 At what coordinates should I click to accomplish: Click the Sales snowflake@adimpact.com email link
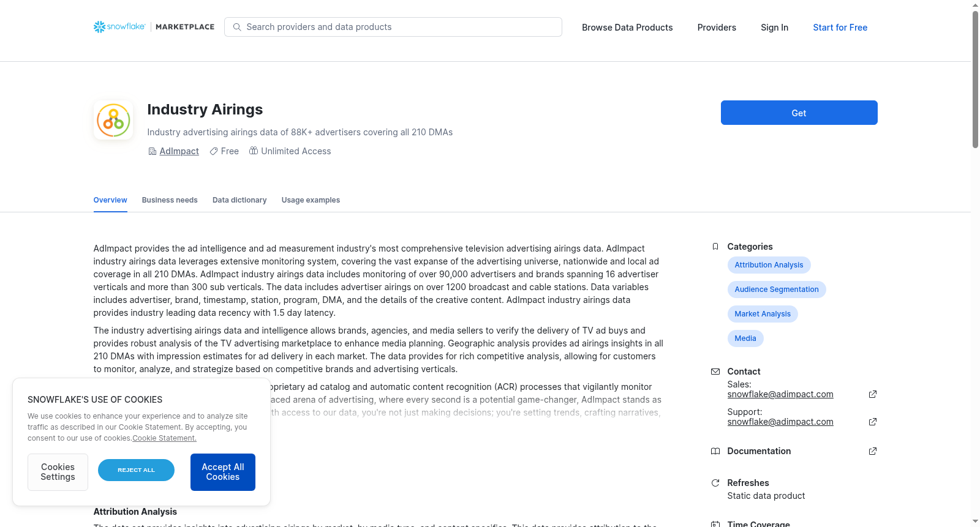pos(780,394)
